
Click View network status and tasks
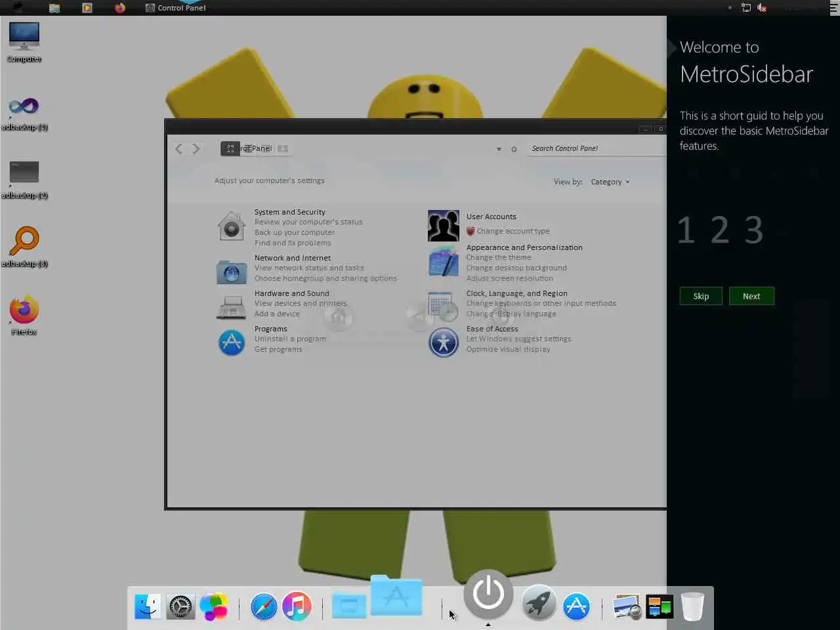[x=309, y=268]
